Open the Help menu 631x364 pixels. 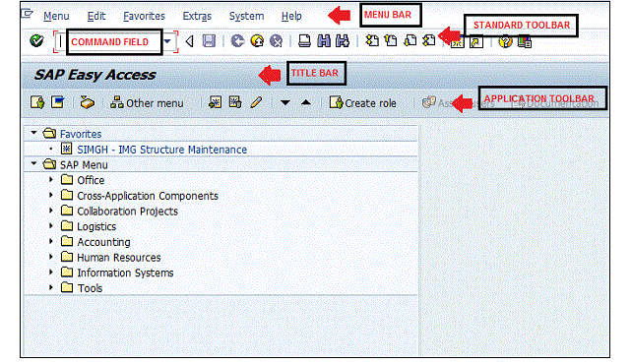[x=291, y=16]
